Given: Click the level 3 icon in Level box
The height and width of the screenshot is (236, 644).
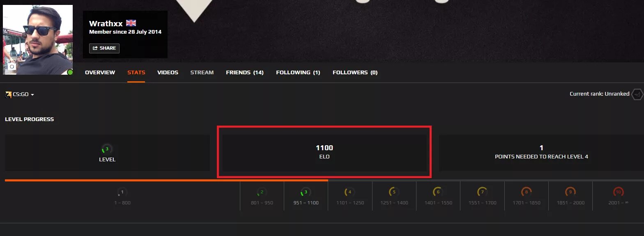Looking at the screenshot, I should point(107,149).
